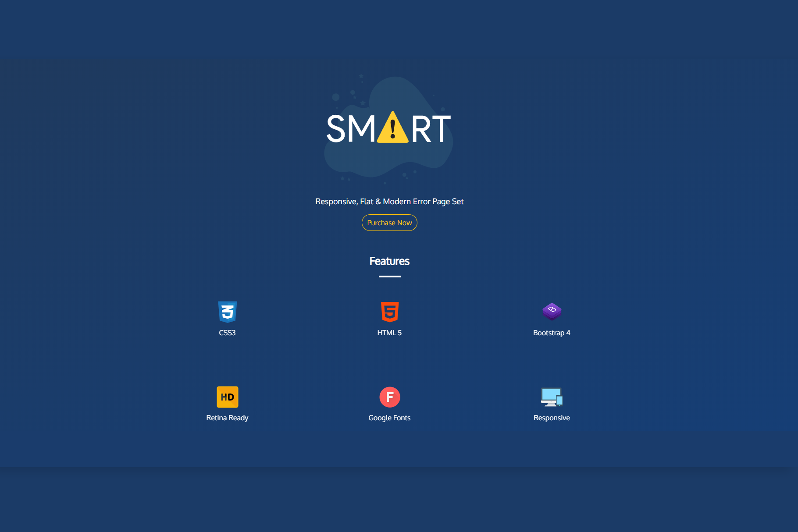Click the HTML 5 text label
Image resolution: width=798 pixels, height=532 pixels.
tap(389, 333)
